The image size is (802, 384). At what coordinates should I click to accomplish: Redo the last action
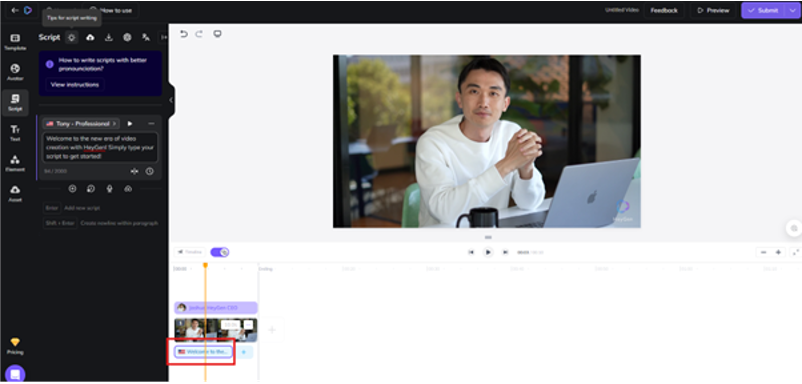pyautogui.click(x=199, y=34)
